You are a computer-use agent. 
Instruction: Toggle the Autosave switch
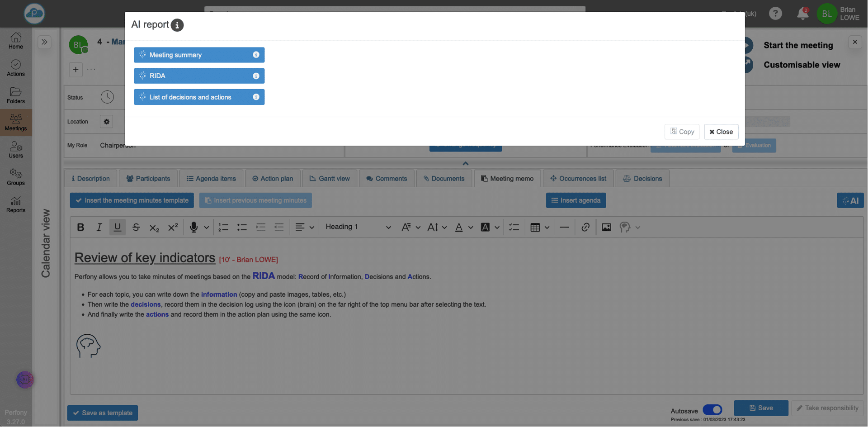tap(712, 410)
